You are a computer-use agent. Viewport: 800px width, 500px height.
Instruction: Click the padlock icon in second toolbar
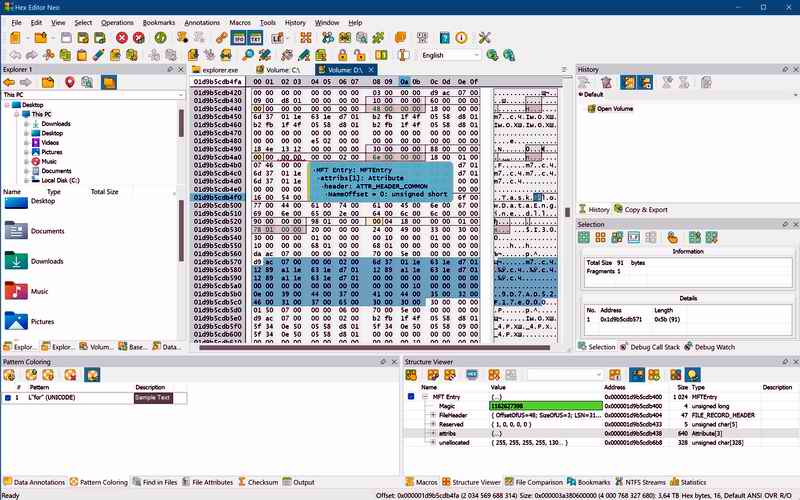click(342, 55)
